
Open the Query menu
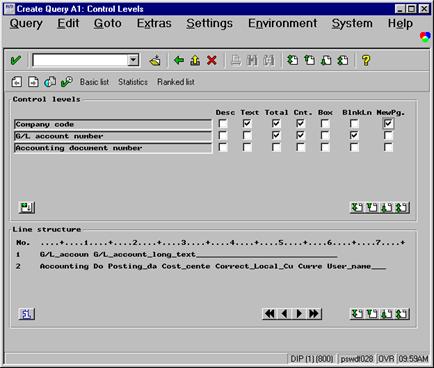click(x=26, y=23)
